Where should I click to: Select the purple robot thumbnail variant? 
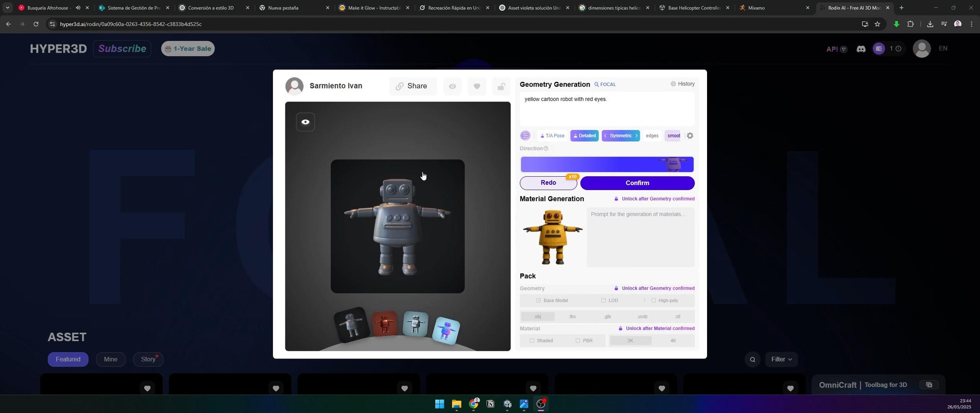[446, 331]
